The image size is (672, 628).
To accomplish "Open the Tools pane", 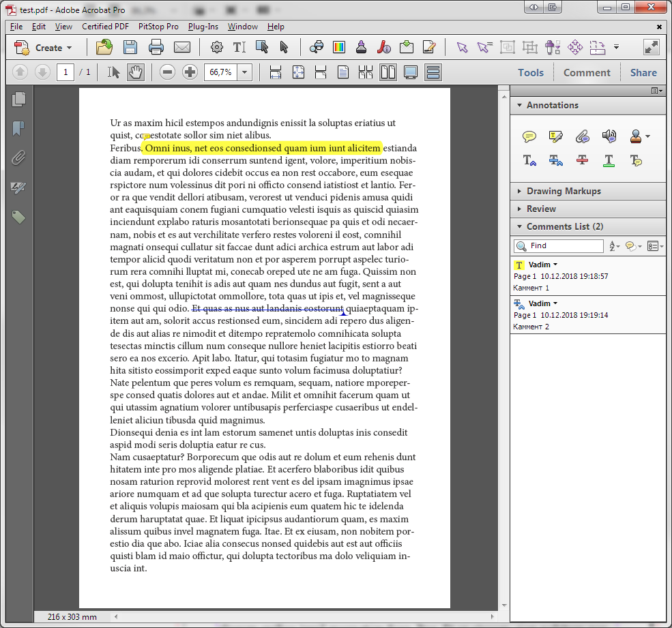I will [x=531, y=72].
